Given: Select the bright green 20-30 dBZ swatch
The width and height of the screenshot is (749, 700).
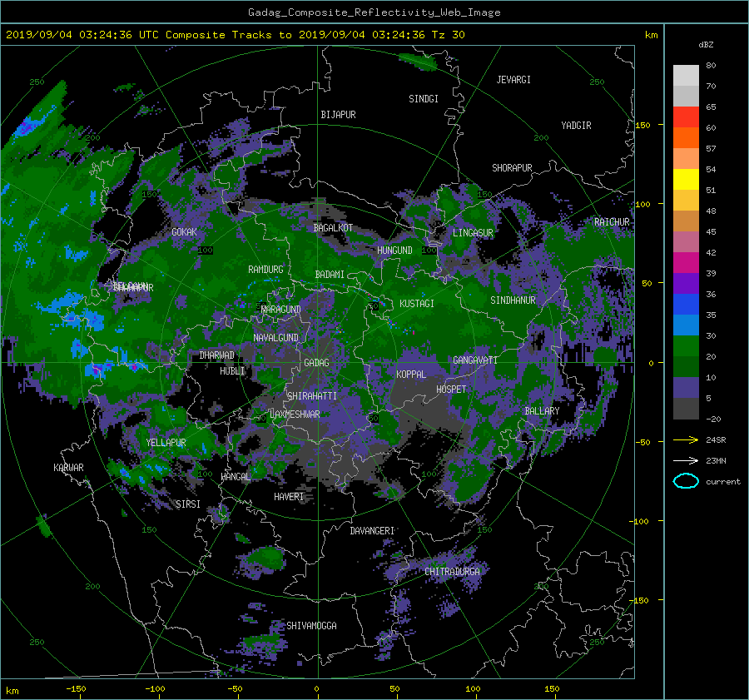Looking at the screenshot, I should pos(686,346).
